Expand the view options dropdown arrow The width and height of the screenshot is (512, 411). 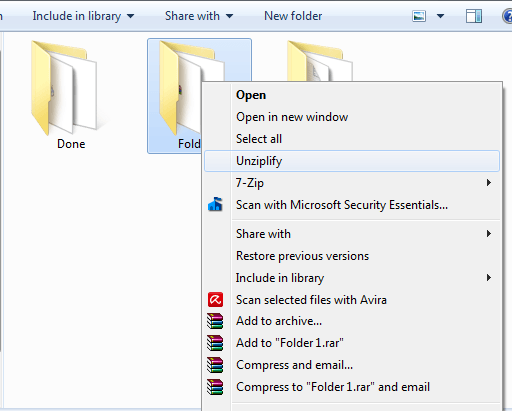tap(440, 16)
